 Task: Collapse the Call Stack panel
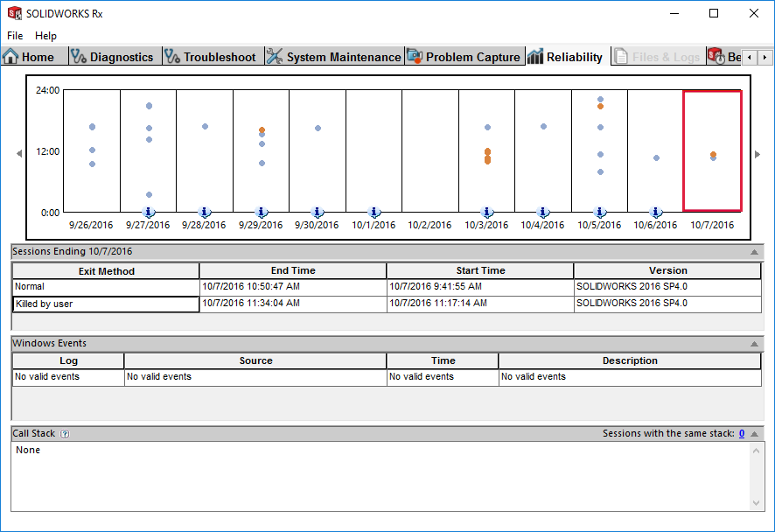point(754,434)
